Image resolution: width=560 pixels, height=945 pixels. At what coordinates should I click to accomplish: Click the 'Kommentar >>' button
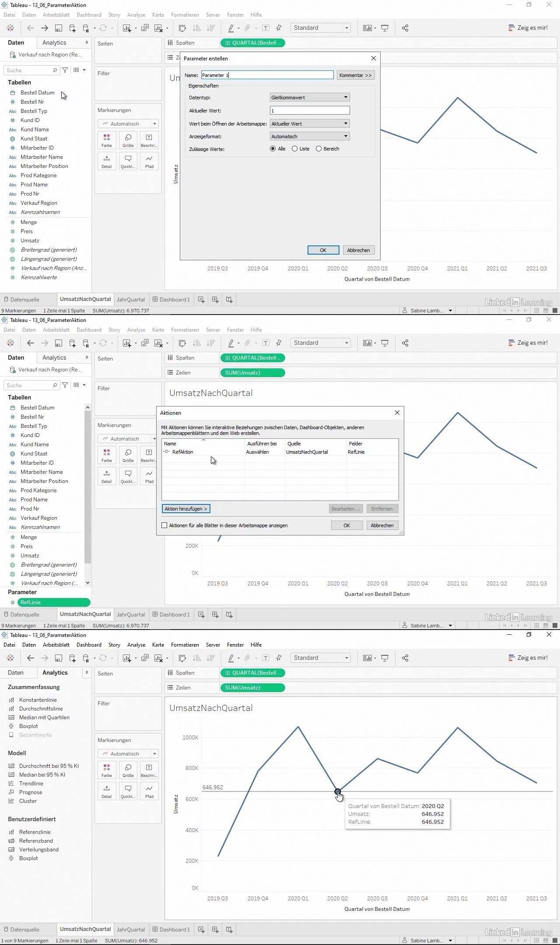coord(355,75)
